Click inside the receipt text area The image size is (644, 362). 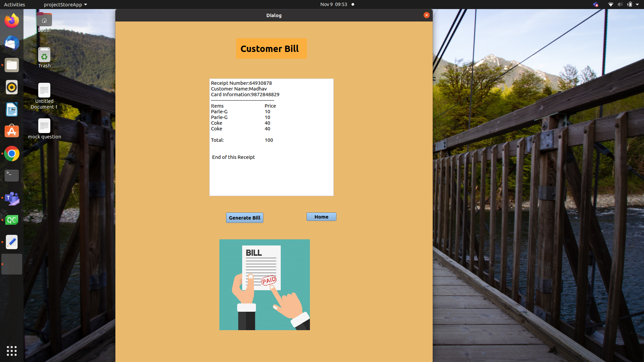tap(271, 174)
